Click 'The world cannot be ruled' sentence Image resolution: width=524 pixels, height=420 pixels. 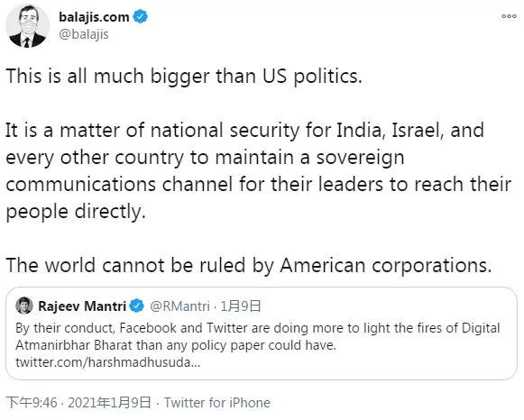249,265
